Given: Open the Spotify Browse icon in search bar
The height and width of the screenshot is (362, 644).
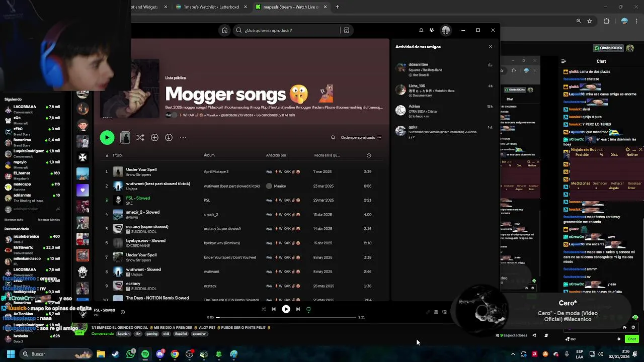Looking at the screenshot, I should tap(346, 30).
